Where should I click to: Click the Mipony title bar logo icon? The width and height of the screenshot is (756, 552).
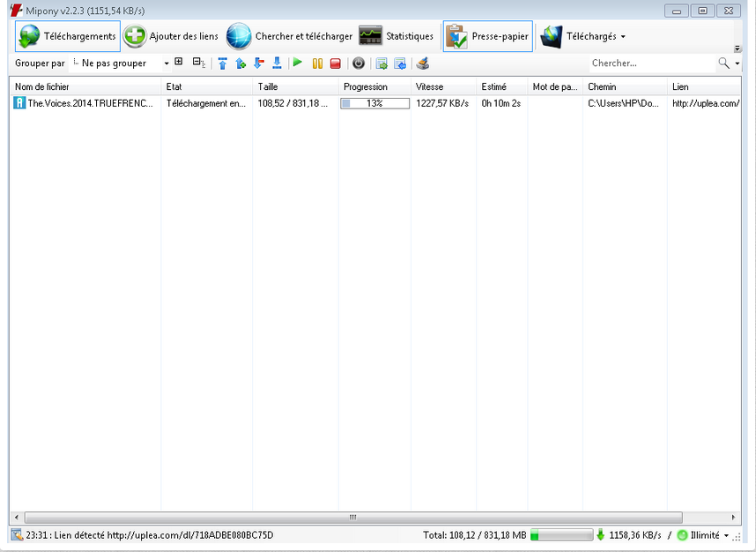[17, 10]
